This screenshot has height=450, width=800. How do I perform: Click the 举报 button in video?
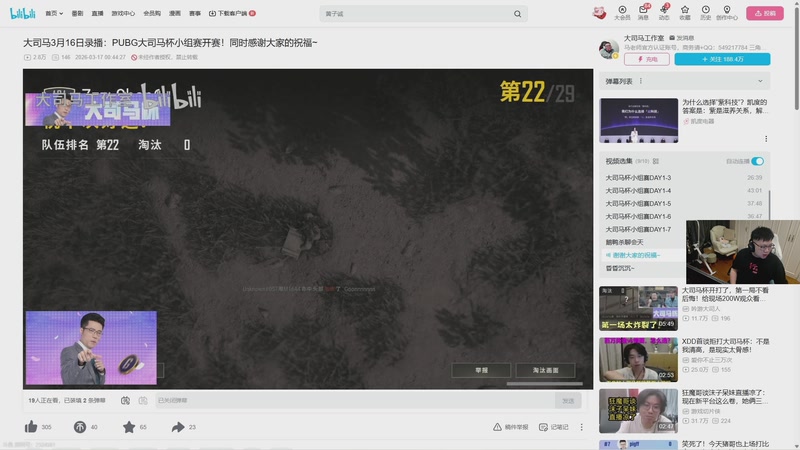[481, 370]
